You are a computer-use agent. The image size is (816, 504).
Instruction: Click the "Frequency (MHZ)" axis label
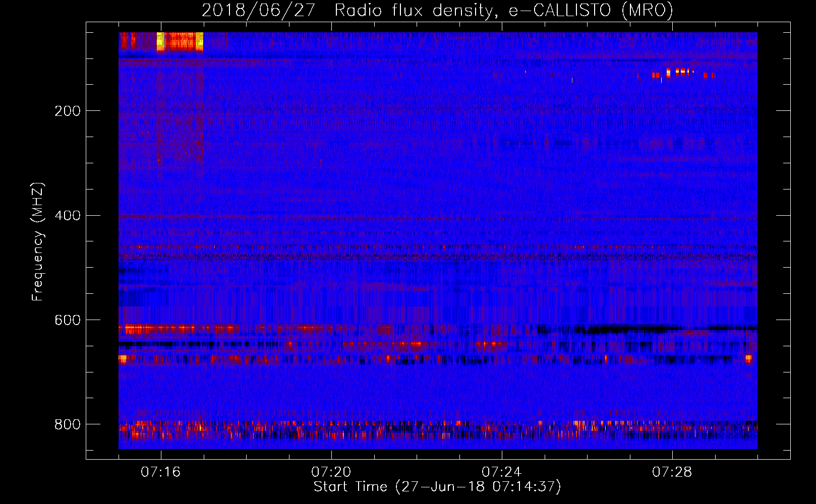tap(37, 242)
